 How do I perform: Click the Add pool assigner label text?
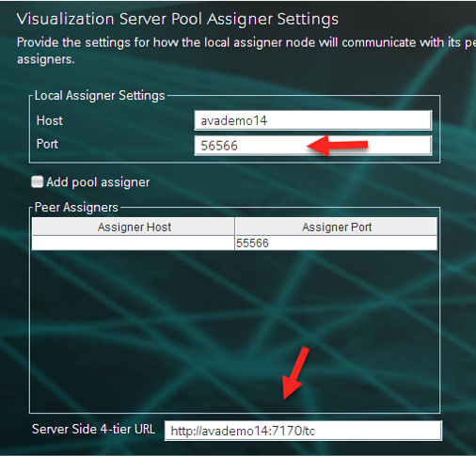(x=98, y=182)
